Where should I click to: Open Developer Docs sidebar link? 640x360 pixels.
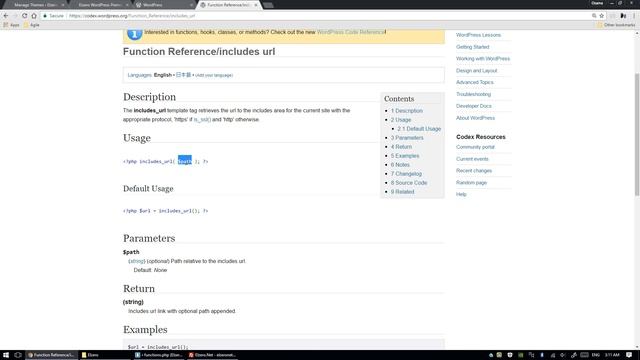[x=473, y=106]
